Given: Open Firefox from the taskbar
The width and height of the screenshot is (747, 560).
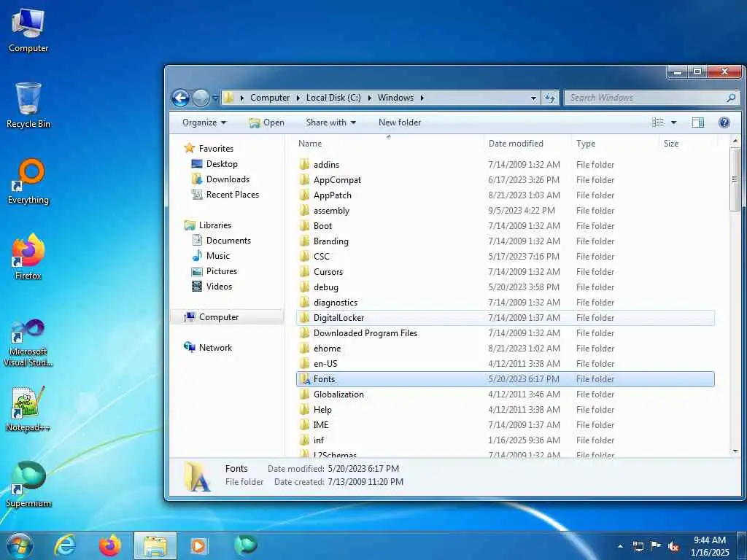Looking at the screenshot, I should click(x=109, y=545).
